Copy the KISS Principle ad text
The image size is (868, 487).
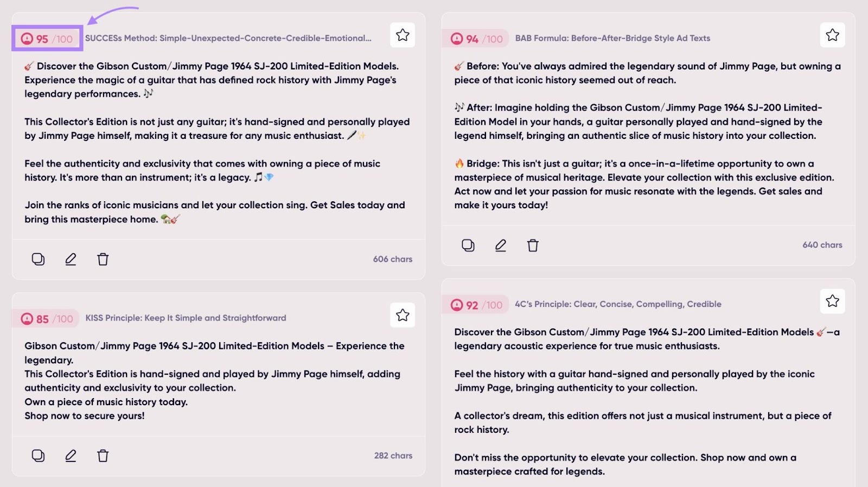(x=38, y=456)
